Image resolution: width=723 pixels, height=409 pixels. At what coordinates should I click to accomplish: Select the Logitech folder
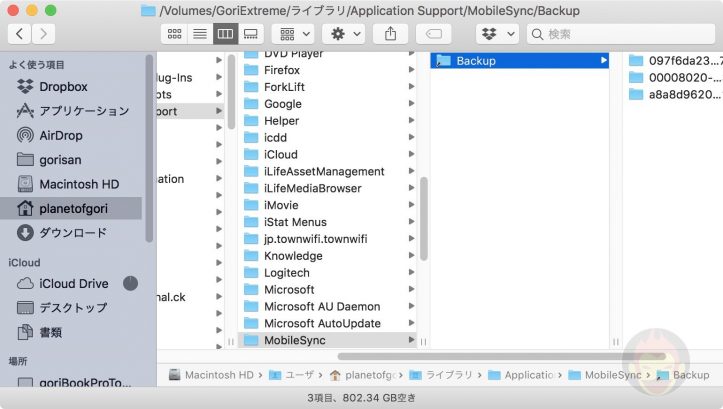click(x=326, y=273)
